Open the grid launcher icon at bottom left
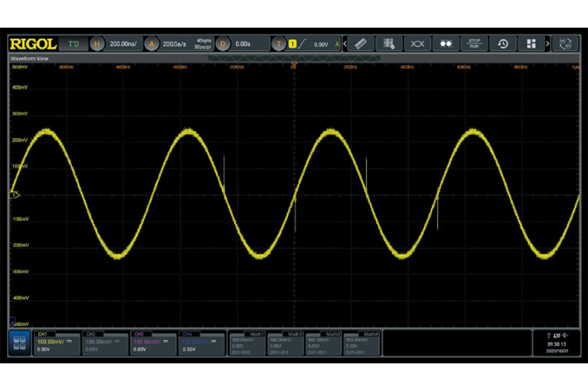 click(x=19, y=343)
